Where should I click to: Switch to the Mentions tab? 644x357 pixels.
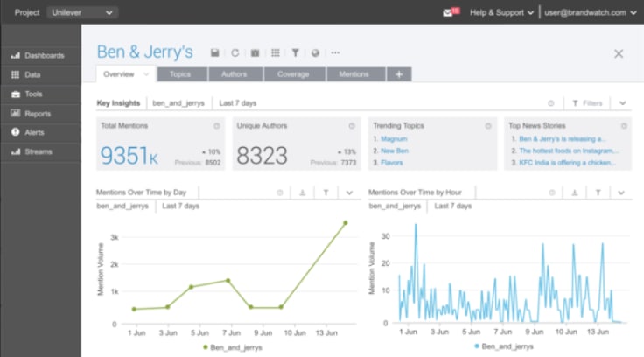coord(353,74)
